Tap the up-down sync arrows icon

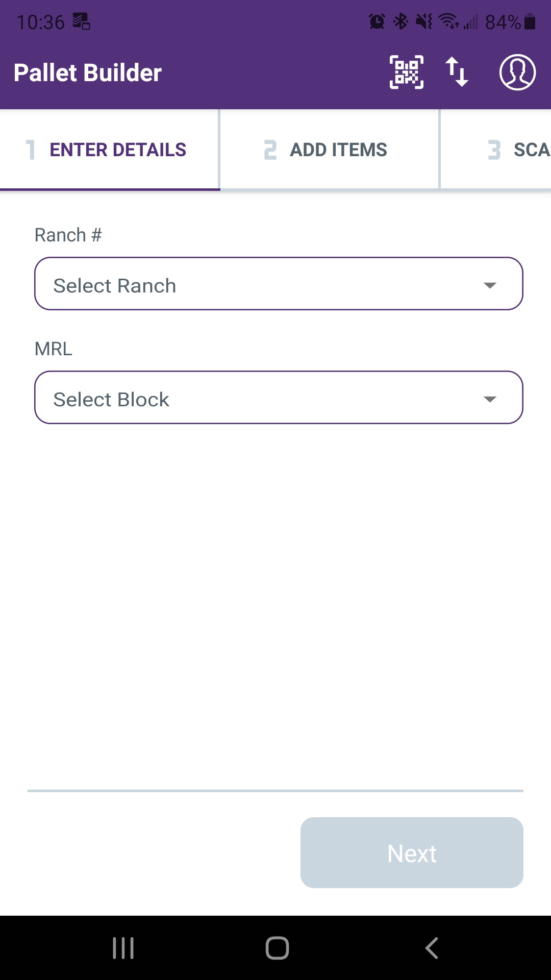[x=457, y=72]
